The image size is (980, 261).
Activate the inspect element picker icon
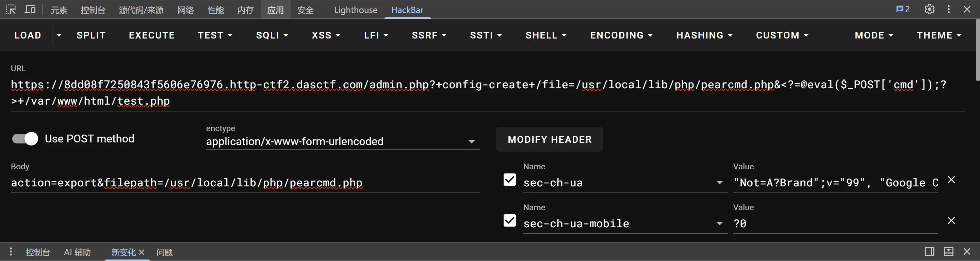(11, 10)
